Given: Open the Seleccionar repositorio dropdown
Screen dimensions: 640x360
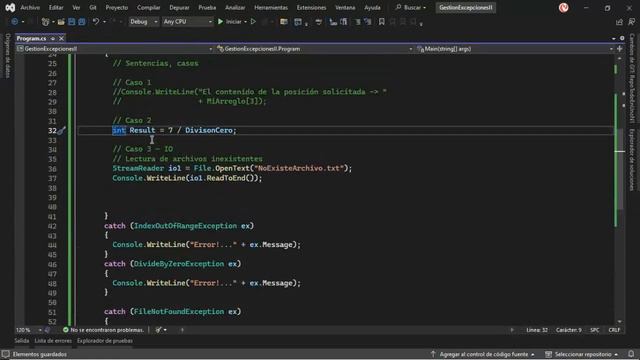Looking at the screenshot, I should pyautogui.click(x=581, y=354).
